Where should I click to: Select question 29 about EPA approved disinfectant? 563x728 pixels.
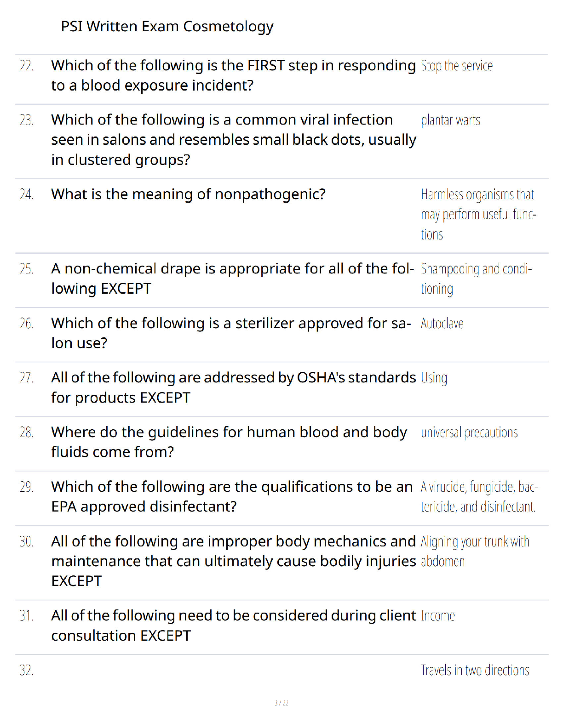pos(232,497)
